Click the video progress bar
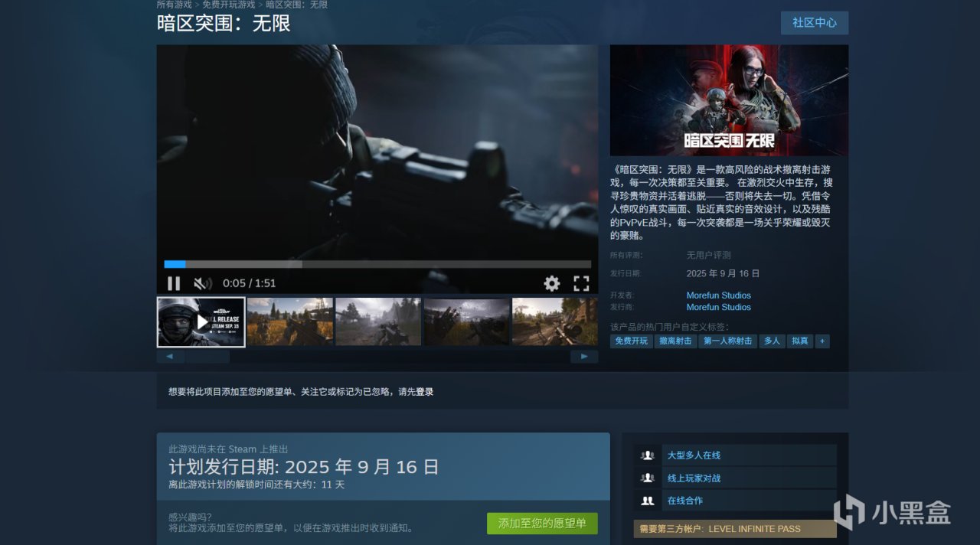Viewport: 980px width, 545px height. (377, 264)
